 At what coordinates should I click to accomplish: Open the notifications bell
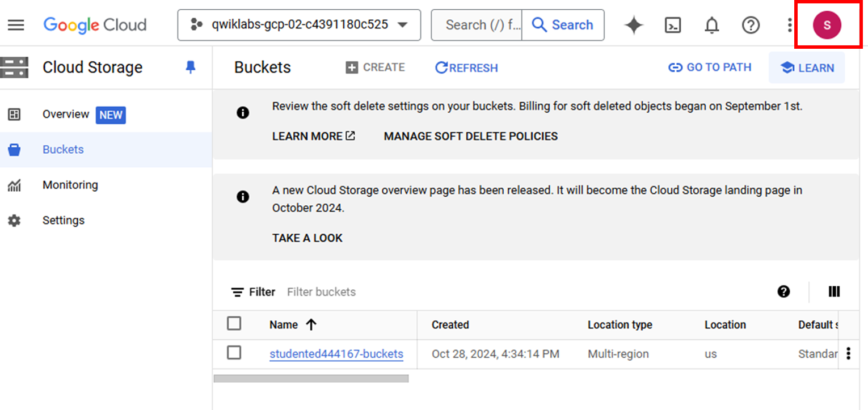point(711,25)
